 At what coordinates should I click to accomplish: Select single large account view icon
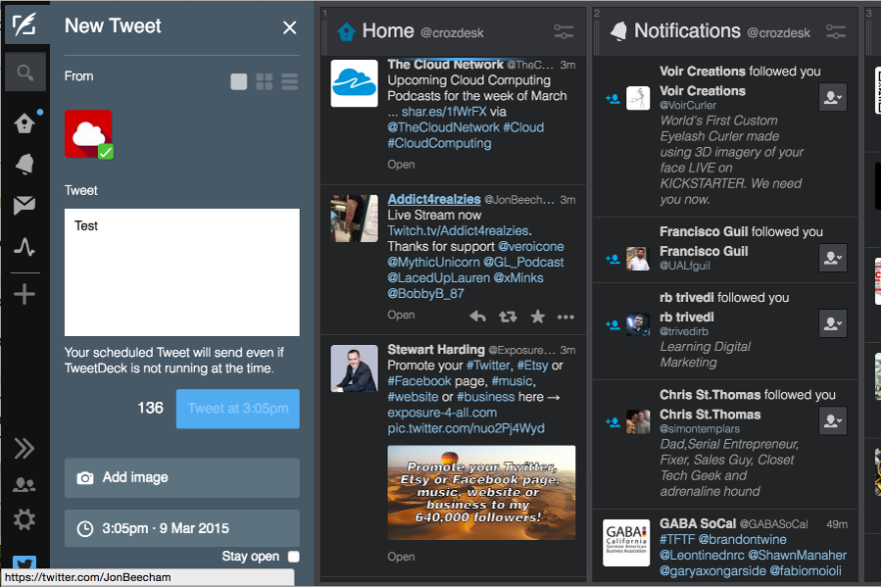click(239, 81)
